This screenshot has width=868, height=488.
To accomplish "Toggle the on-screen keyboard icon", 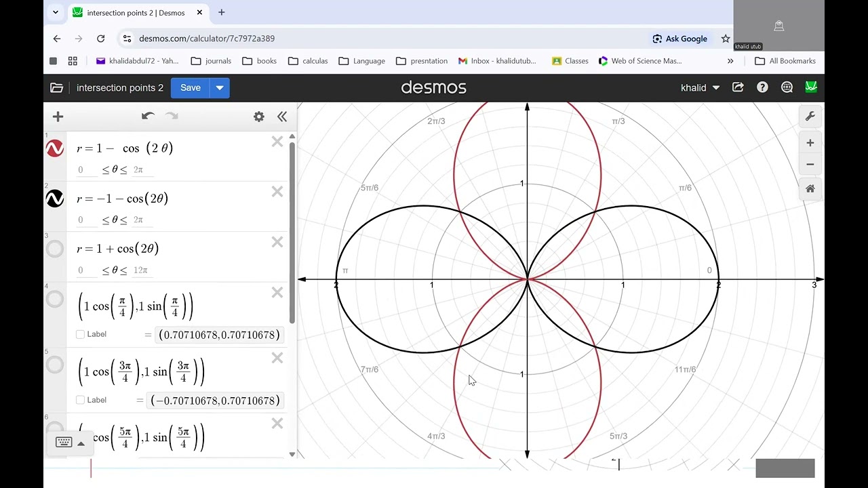I will click(x=64, y=443).
